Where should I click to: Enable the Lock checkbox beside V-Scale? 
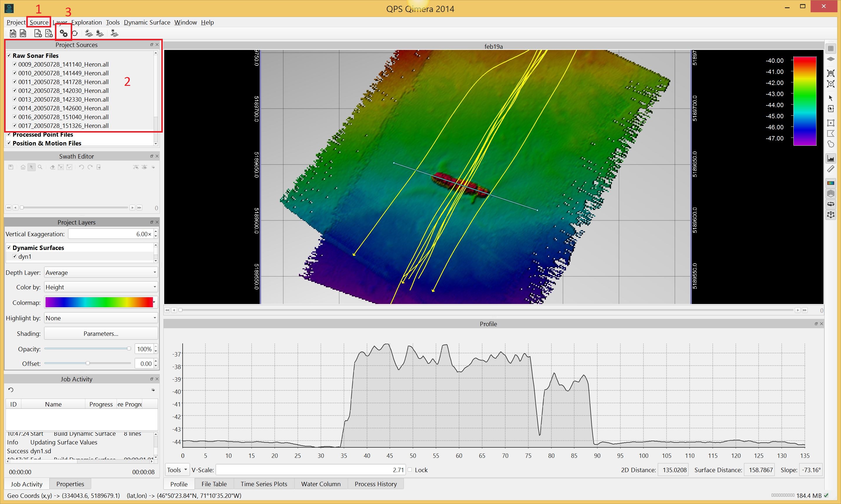click(x=410, y=470)
